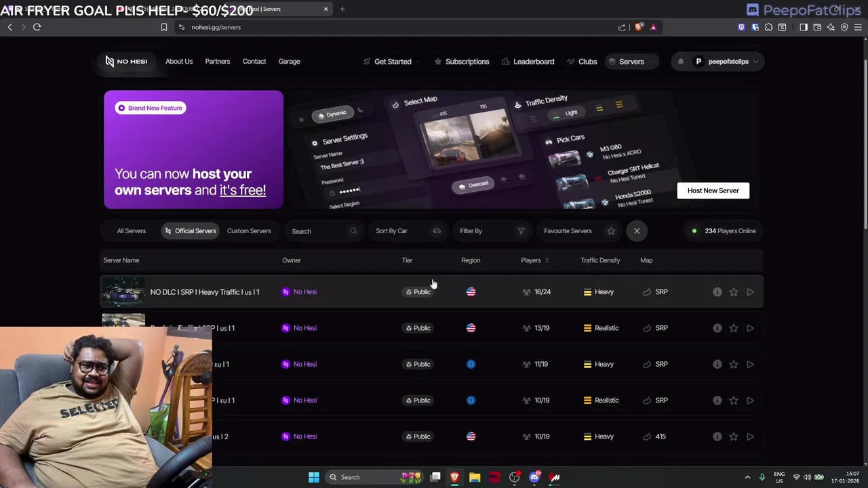The image size is (868, 488).
Task: Click the Brave Shields lion icon
Action: tap(639, 27)
